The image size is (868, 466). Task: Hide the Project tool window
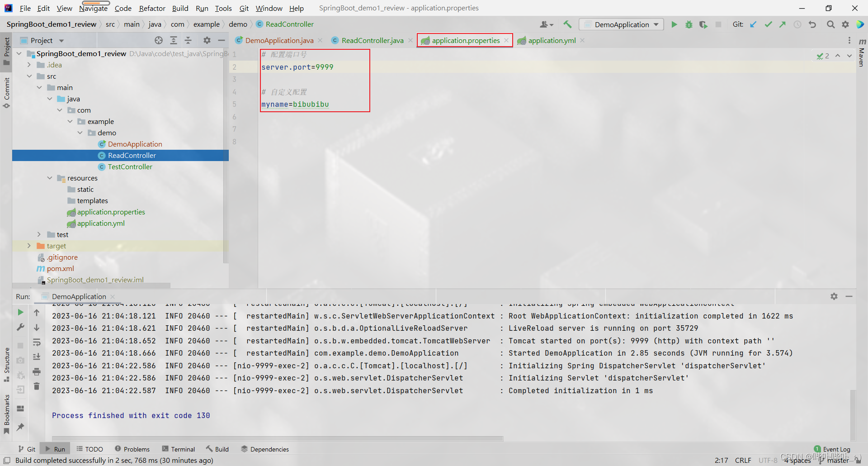point(222,40)
